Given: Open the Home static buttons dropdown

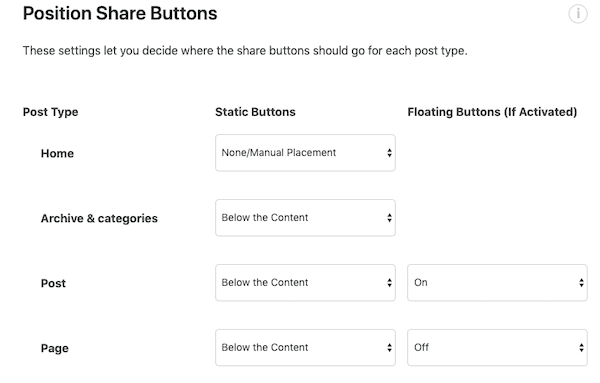Looking at the screenshot, I should point(305,153).
